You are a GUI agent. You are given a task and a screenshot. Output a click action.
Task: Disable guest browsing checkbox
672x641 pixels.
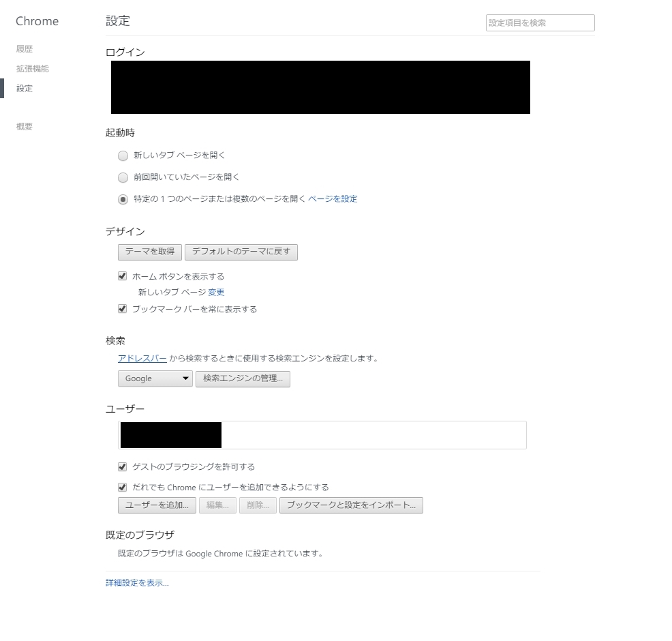[x=122, y=466]
